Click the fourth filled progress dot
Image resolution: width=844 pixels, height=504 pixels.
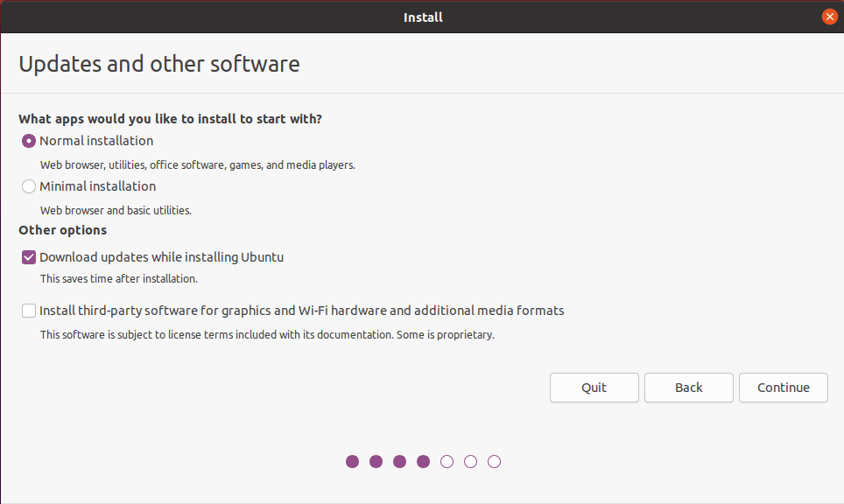click(x=423, y=461)
